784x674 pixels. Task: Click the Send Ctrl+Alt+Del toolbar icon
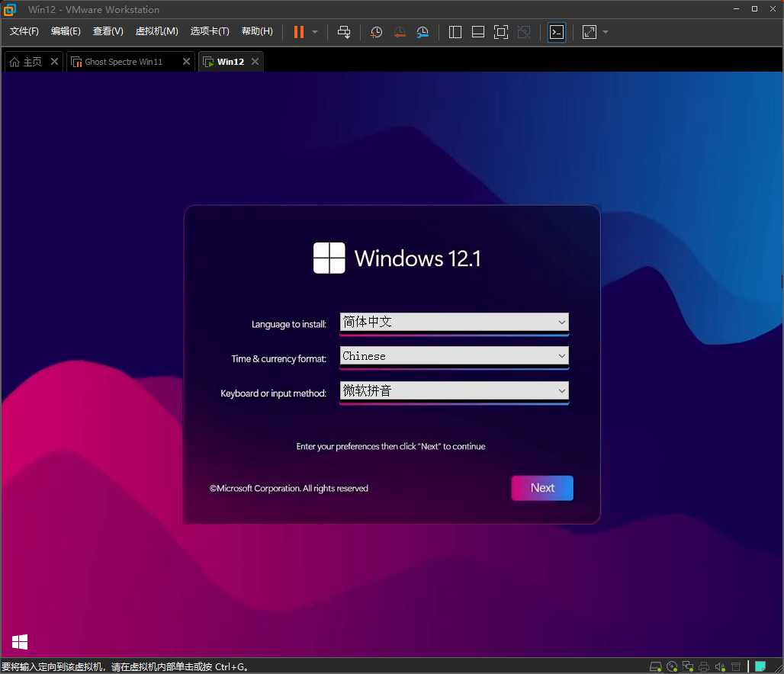coord(344,32)
